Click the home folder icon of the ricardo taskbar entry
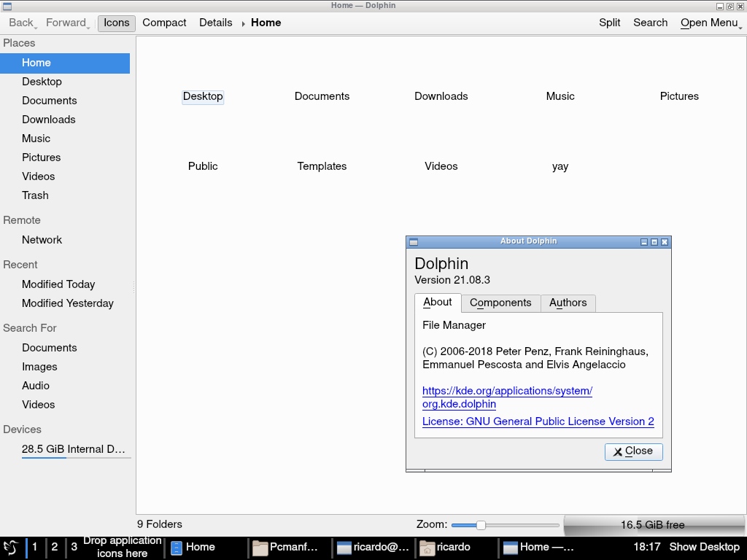 pyautogui.click(x=427, y=548)
